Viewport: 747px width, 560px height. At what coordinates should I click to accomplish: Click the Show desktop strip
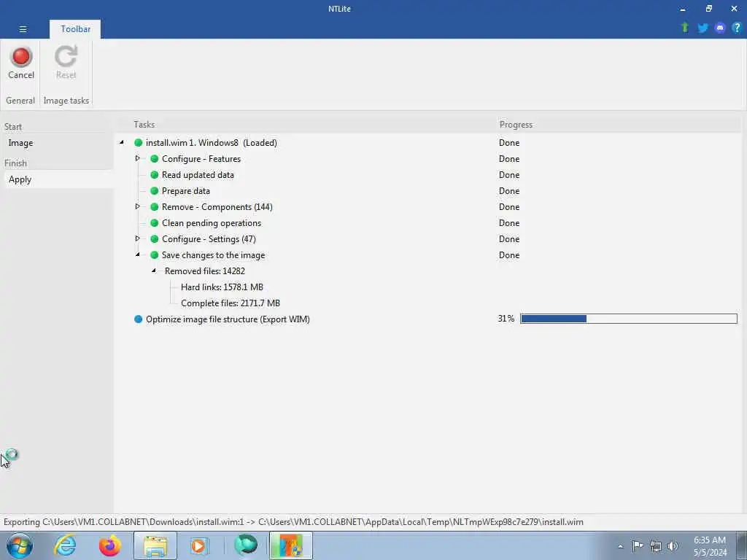coord(742,545)
